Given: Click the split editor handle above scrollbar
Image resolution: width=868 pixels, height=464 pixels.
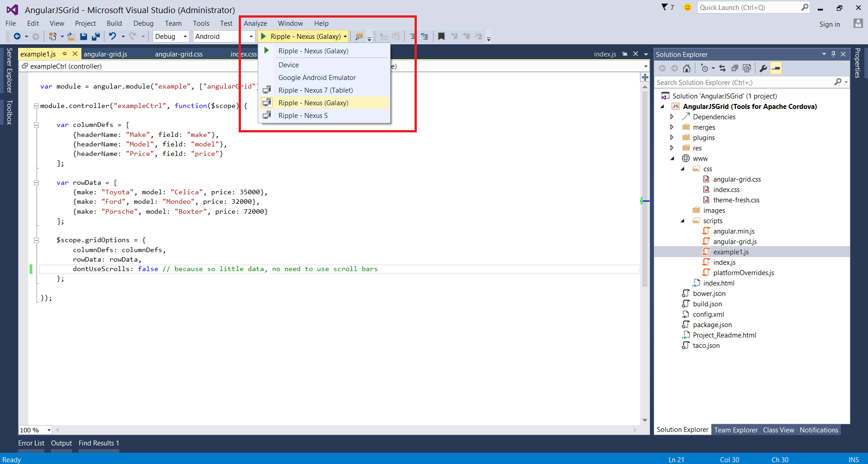Looking at the screenshot, I should (645, 77).
